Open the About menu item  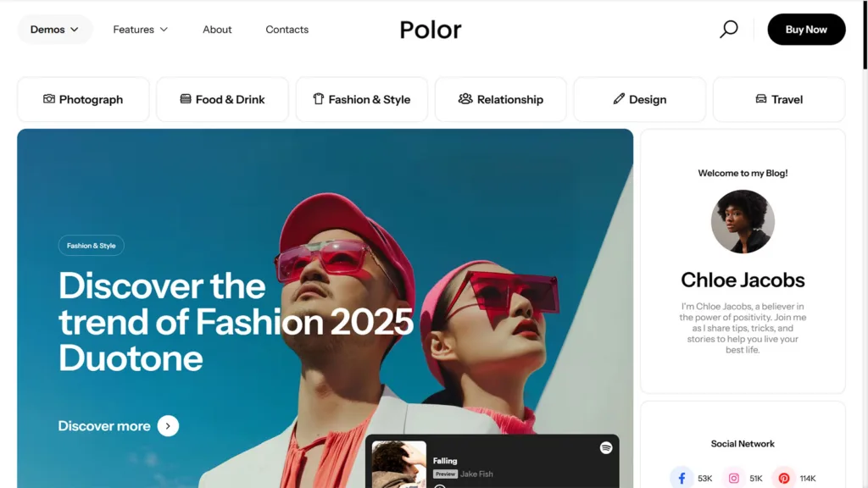pyautogui.click(x=217, y=30)
